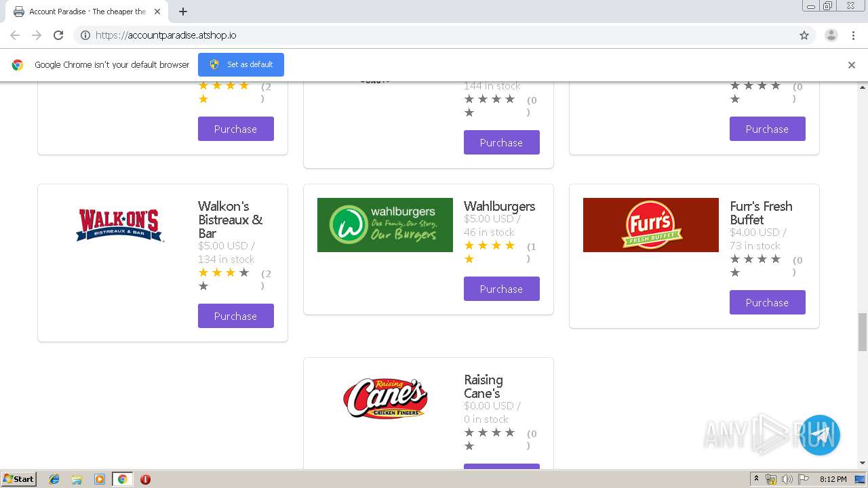Viewport: 868px width, 488px height.
Task: Click the red Opera taskbar icon
Action: click(x=145, y=479)
